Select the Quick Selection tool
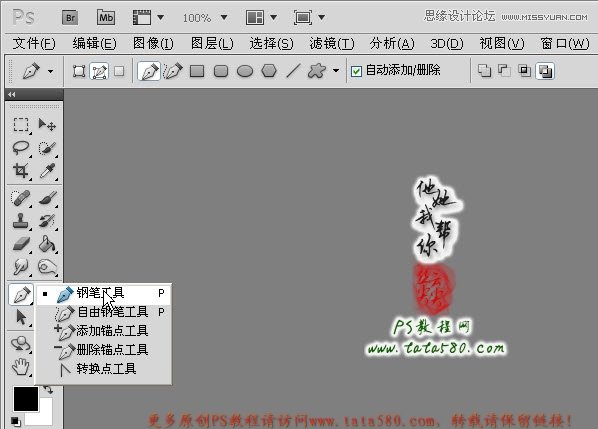The width and height of the screenshot is (598, 429). click(47, 148)
